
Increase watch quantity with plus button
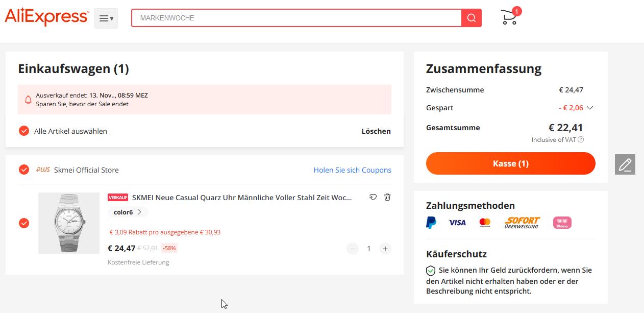click(x=385, y=249)
